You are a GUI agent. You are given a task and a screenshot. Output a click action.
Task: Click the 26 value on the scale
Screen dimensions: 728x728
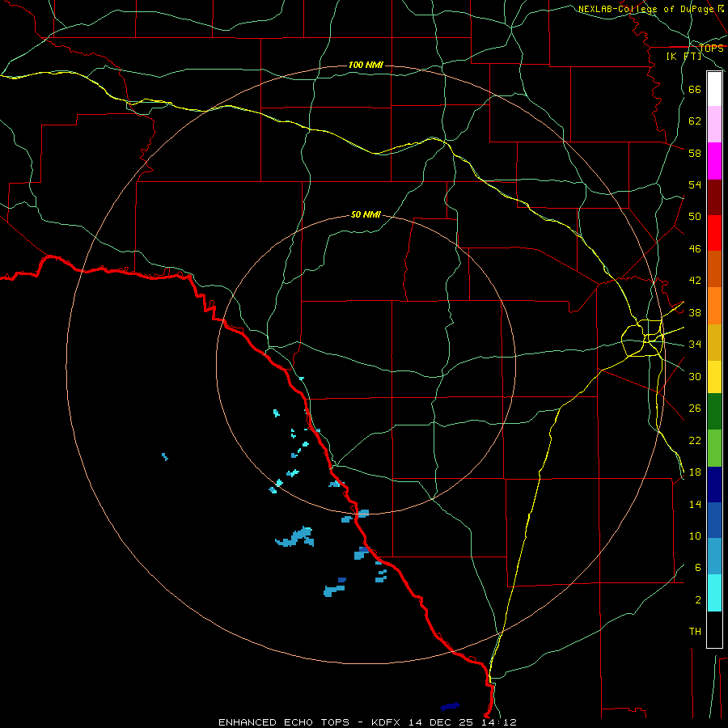(695, 408)
